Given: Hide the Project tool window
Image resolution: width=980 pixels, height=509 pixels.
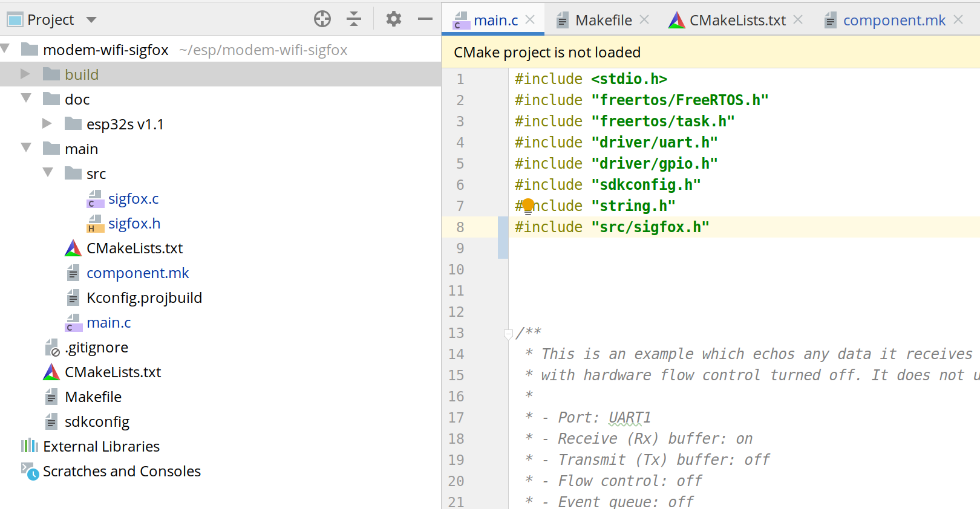Looking at the screenshot, I should [425, 19].
